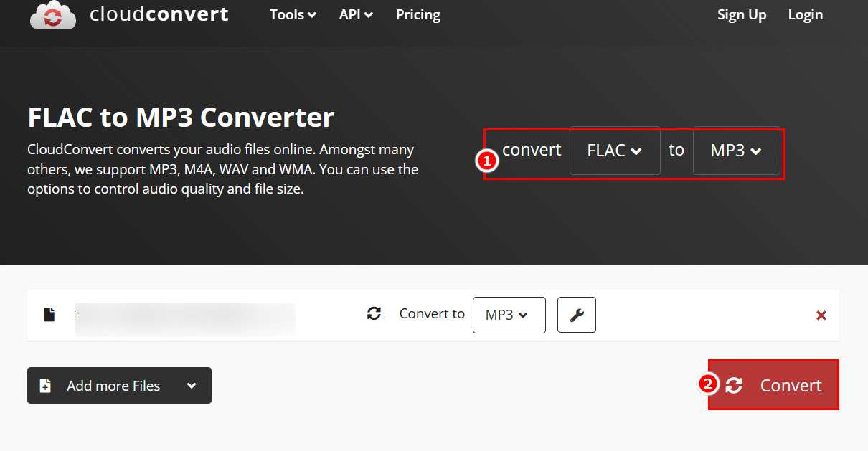This screenshot has width=868, height=451.
Task: Open the MP3 target format dropdown in header
Action: [x=736, y=151]
